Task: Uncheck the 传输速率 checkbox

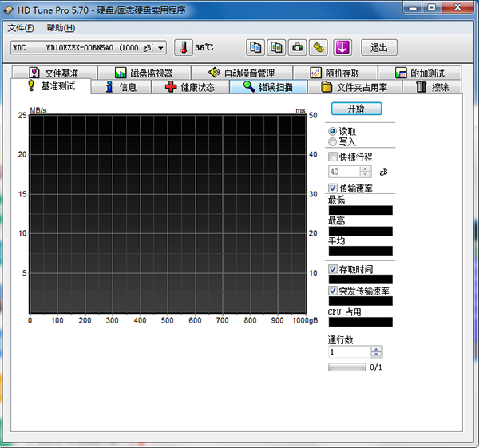Action: point(334,188)
